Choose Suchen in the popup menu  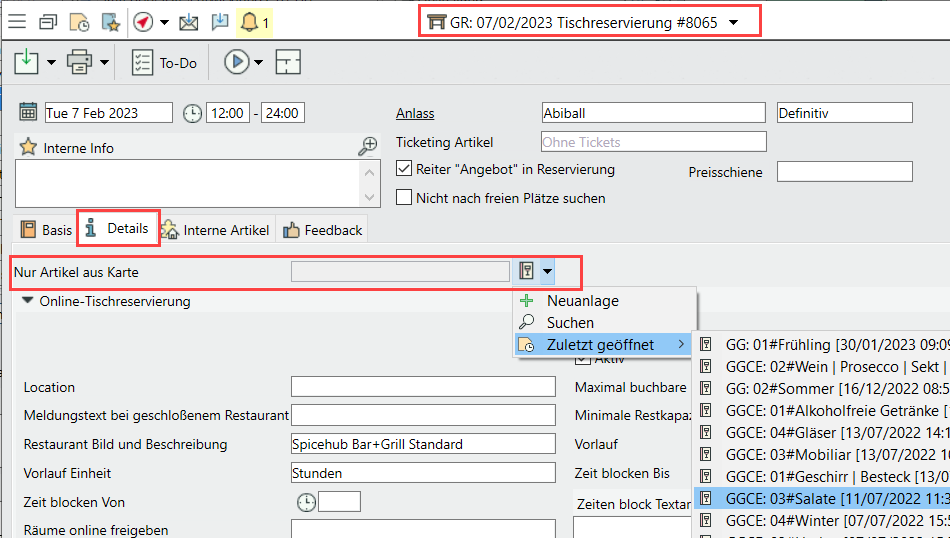[570, 323]
